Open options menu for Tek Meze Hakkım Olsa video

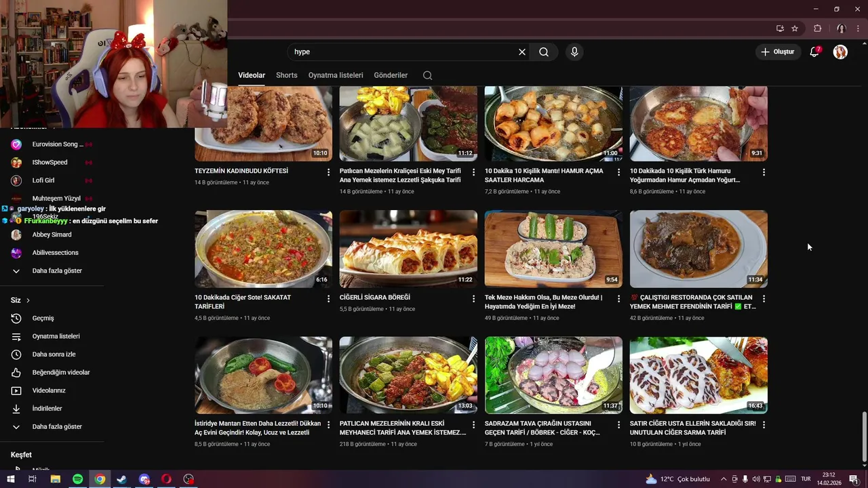[618, 298]
